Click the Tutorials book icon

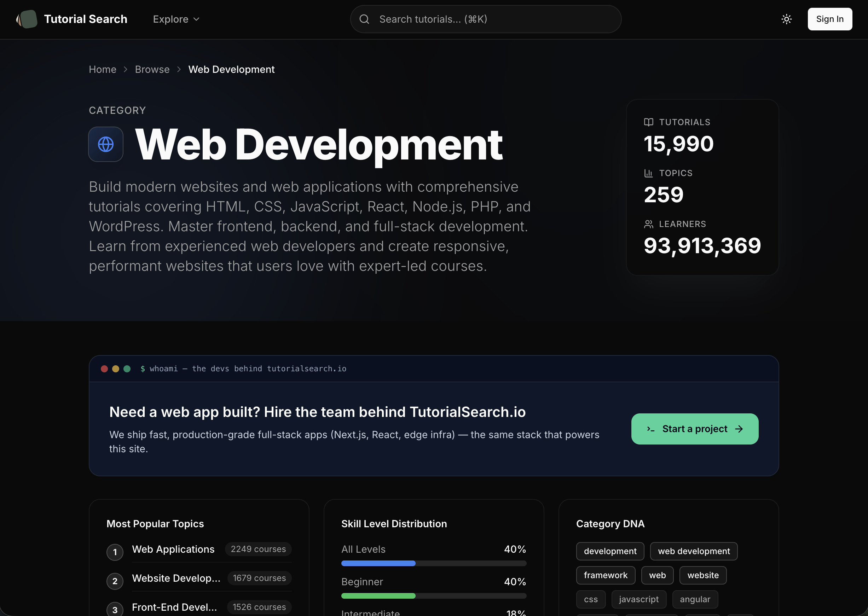(x=648, y=122)
